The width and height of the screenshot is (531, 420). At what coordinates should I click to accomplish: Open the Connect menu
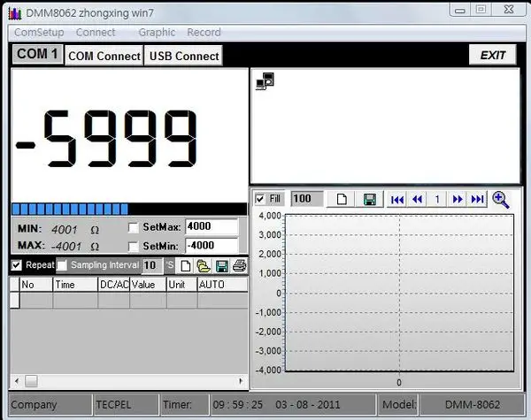pos(96,32)
